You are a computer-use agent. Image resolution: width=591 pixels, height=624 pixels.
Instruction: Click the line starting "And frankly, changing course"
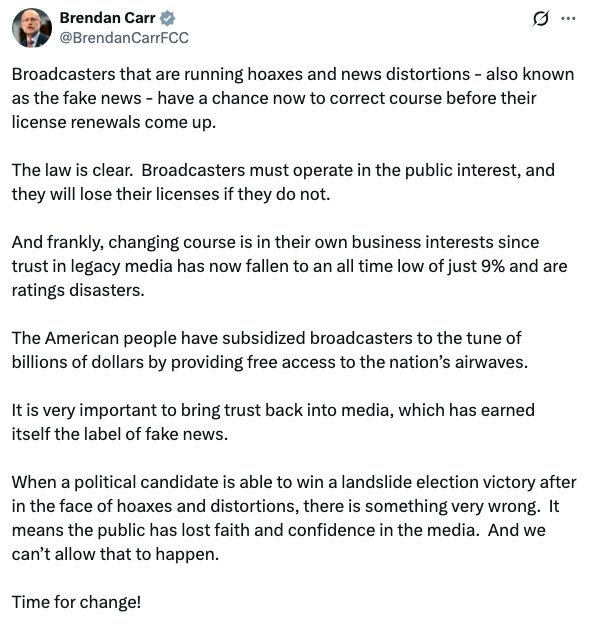click(x=275, y=242)
